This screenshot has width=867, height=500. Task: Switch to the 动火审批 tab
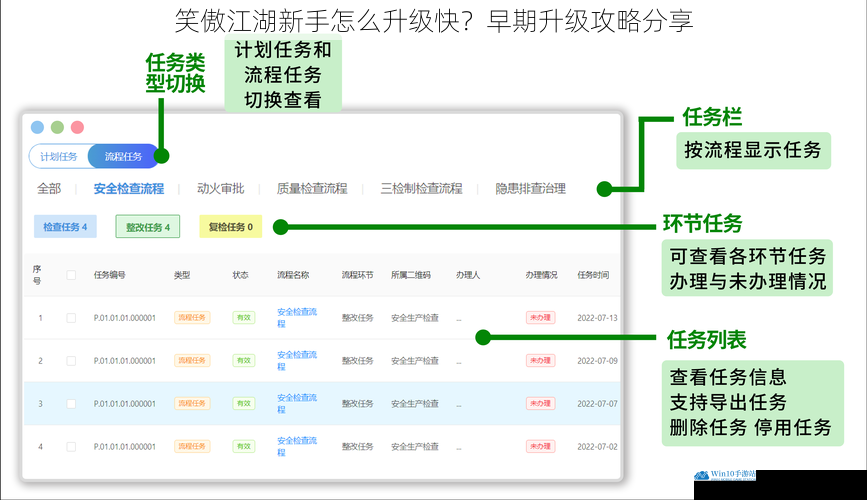pyautogui.click(x=221, y=189)
